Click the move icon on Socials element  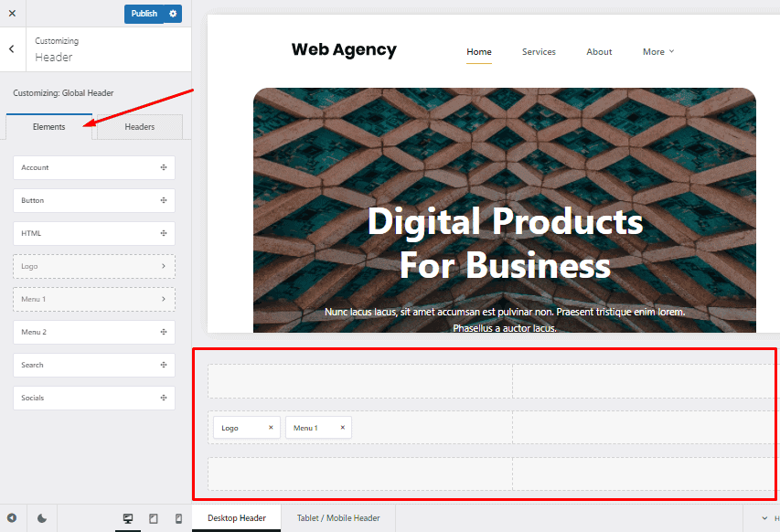coord(163,398)
